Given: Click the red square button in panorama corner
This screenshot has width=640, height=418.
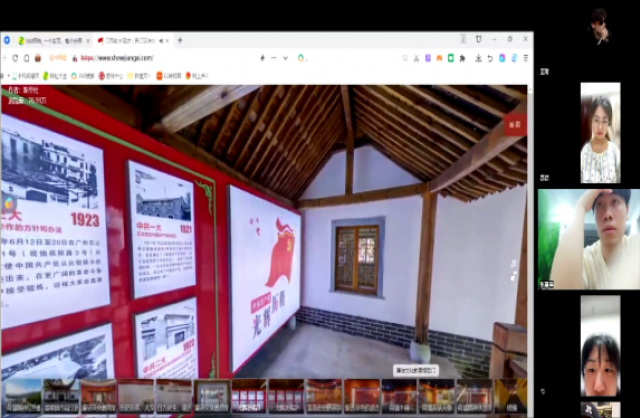Looking at the screenshot, I should (x=516, y=125).
